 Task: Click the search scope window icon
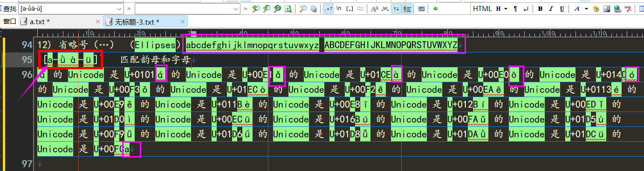(x=421, y=8)
